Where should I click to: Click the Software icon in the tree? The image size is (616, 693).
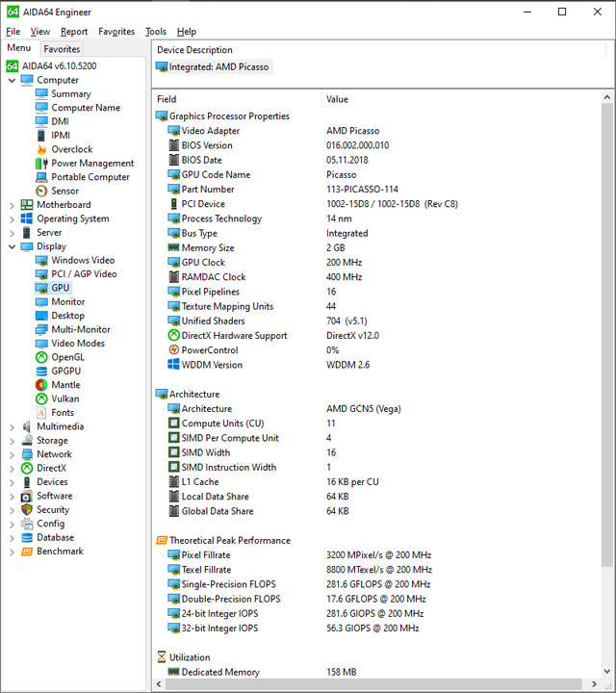27,496
